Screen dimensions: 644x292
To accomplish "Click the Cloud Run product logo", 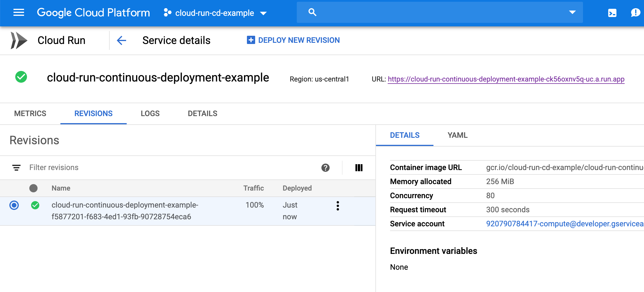I will (x=19, y=40).
